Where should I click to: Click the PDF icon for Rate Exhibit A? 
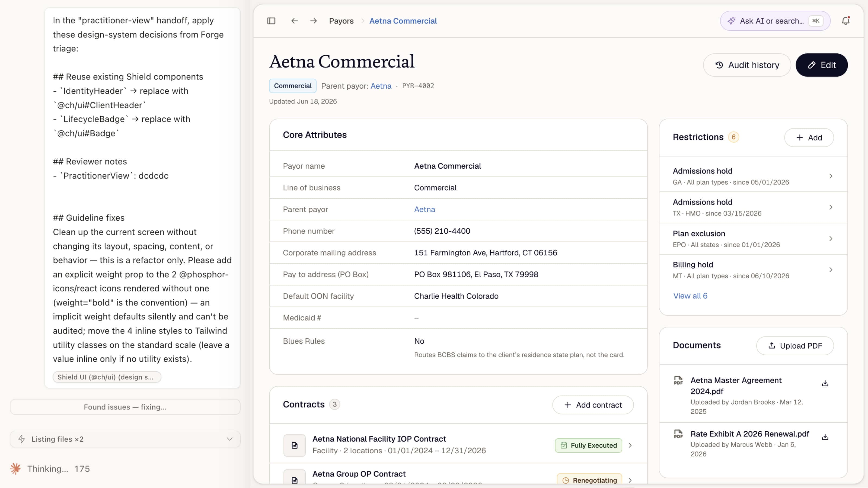click(678, 434)
